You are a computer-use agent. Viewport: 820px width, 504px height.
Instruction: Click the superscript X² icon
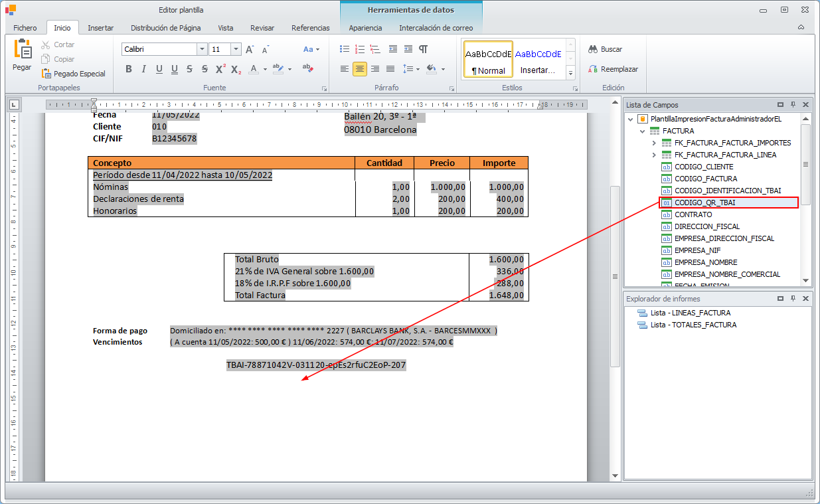pos(220,69)
